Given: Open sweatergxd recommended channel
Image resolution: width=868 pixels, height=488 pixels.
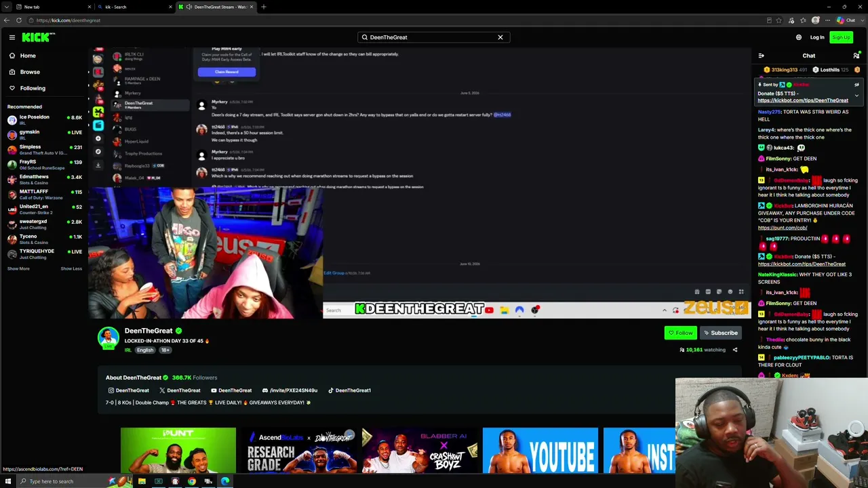Looking at the screenshot, I should coord(44,224).
